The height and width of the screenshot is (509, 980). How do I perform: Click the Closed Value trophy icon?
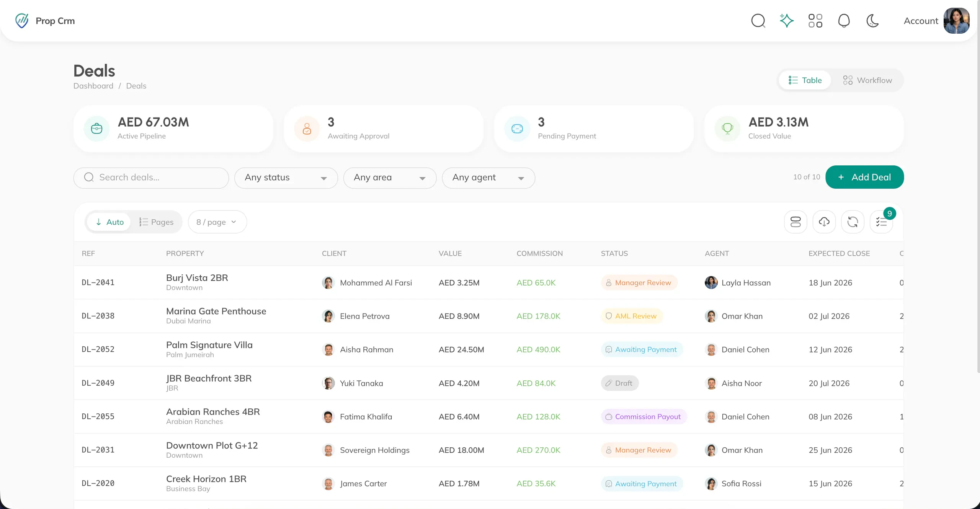[727, 129]
